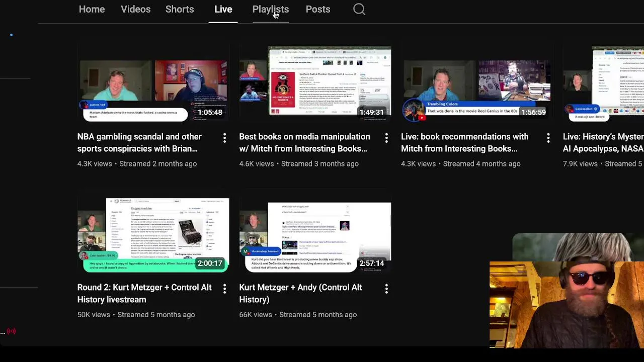
Task: Click the 1:56:59 duration badge
Action: (533, 112)
